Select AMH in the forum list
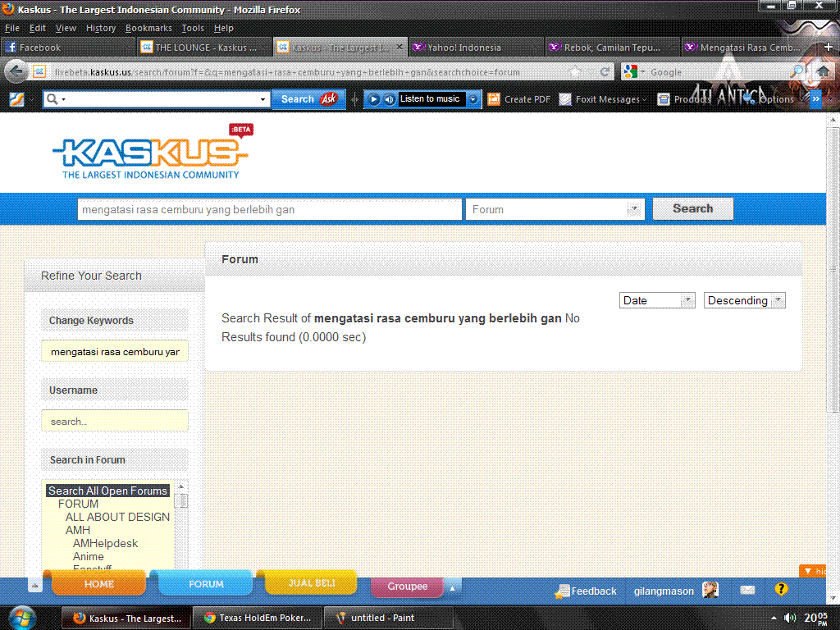Screen dimensions: 840x630 click(x=78, y=530)
